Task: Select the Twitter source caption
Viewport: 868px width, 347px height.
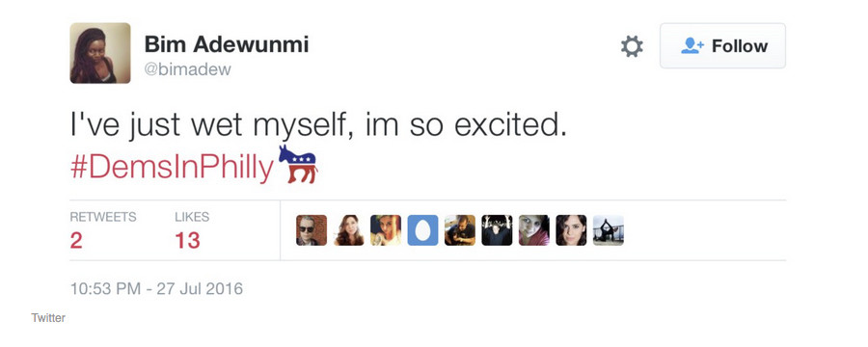Action: point(48,318)
